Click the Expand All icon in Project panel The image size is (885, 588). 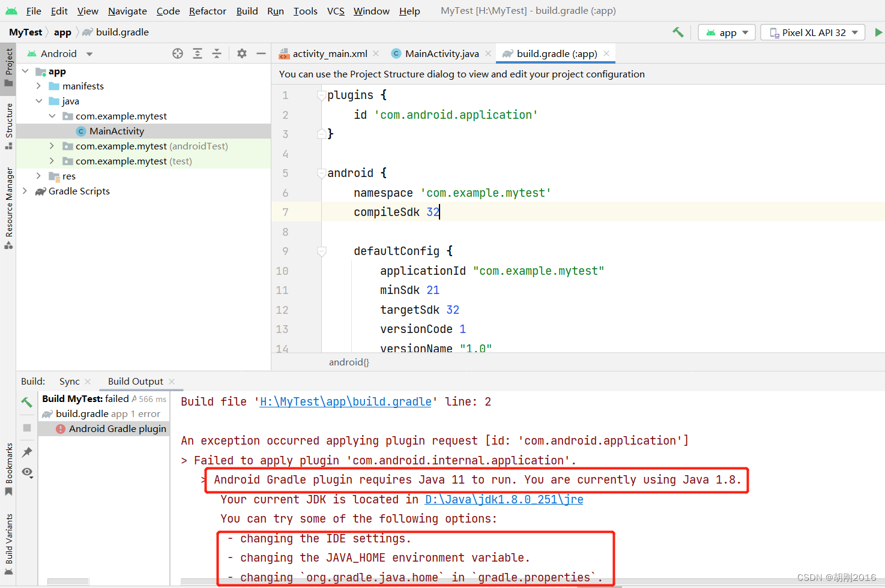pyautogui.click(x=198, y=53)
